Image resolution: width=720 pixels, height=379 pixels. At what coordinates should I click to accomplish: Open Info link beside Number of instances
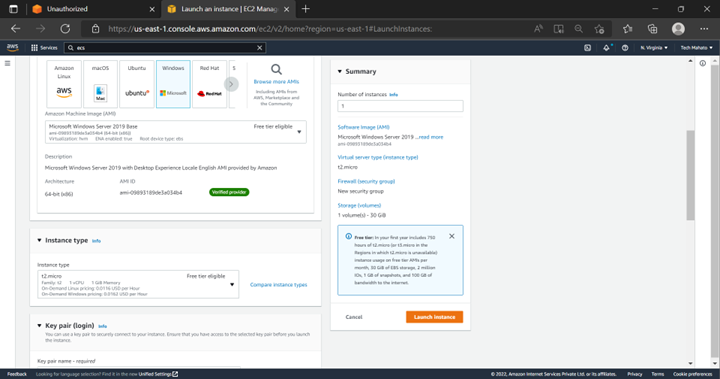click(394, 95)
